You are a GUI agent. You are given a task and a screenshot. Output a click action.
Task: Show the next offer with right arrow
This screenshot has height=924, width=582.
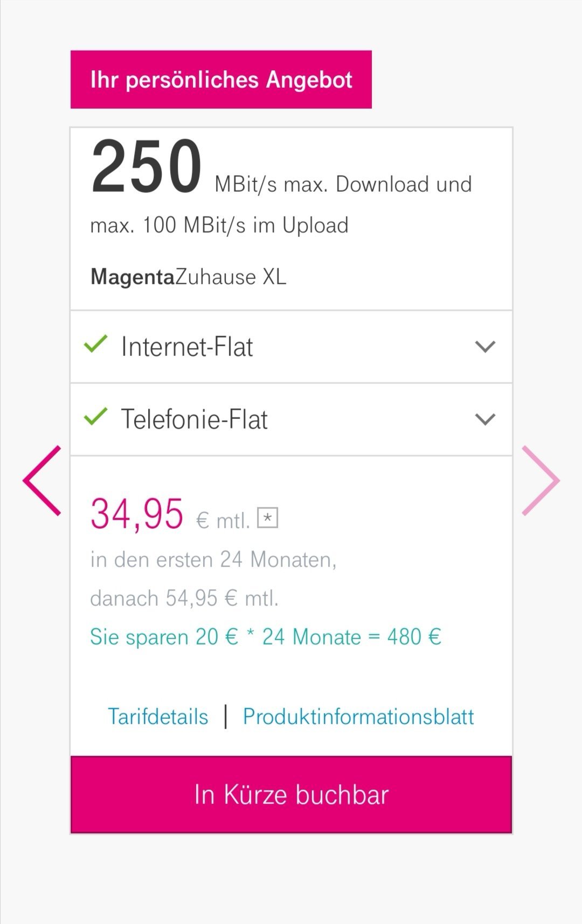541,481
